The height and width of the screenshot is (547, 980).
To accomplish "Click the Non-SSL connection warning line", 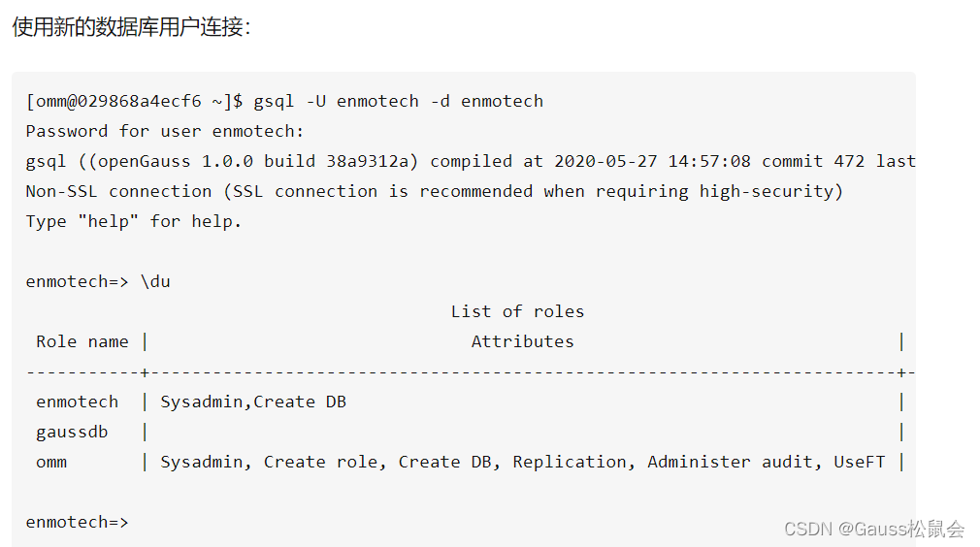I will pyautogui.click(x=435, y=191).
